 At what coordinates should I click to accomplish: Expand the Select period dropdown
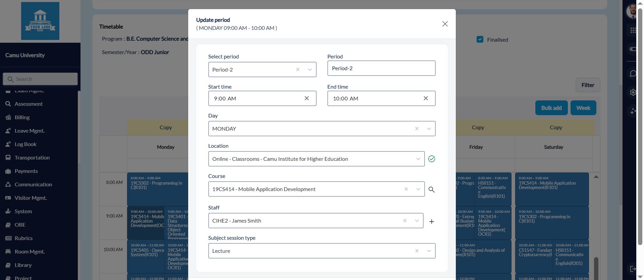pos(310,69)
